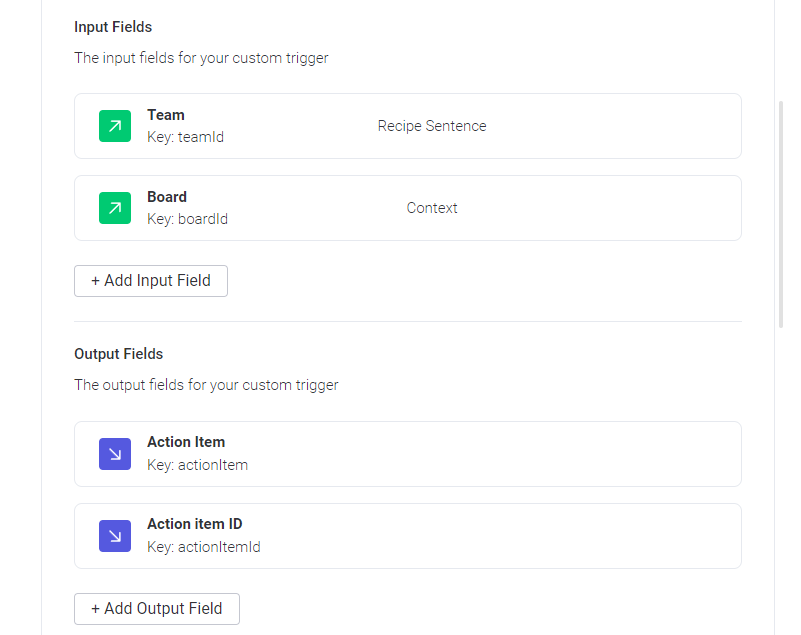Screen dimensions: 801x635
Task: Click the Recipe Sentence label on Team field
Action: coord(431,126)
